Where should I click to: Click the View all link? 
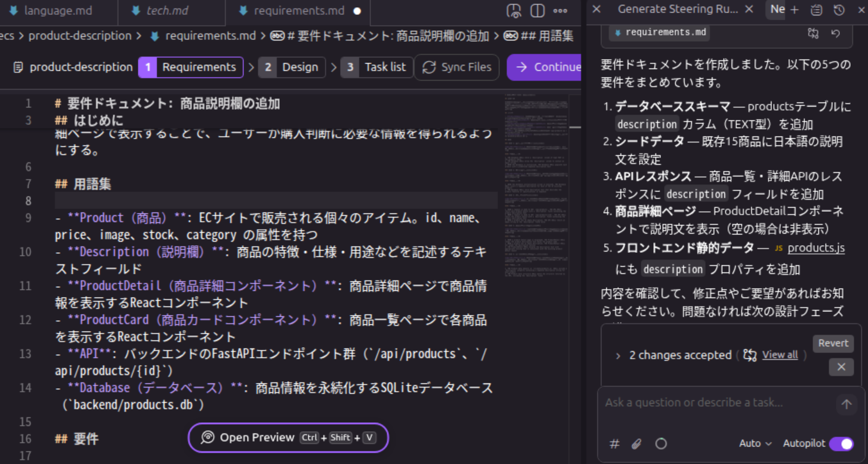tap(779, 355)
